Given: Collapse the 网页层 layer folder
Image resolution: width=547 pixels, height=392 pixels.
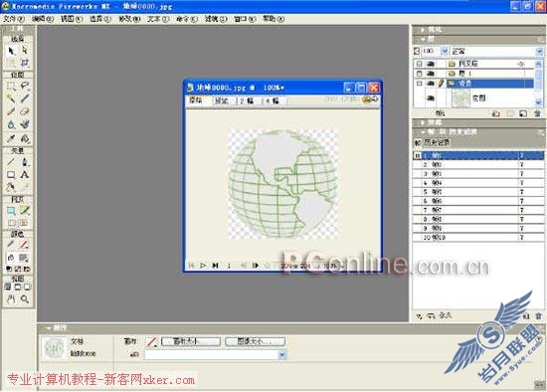Looking at the screenshot, I should pos(420,64).
